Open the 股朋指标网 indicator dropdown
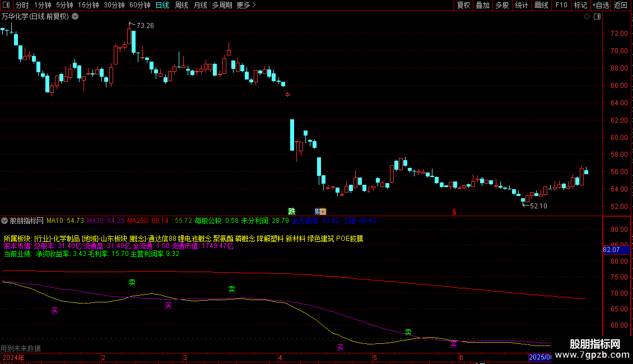This screenshot has height=364, width=633. 4,221
